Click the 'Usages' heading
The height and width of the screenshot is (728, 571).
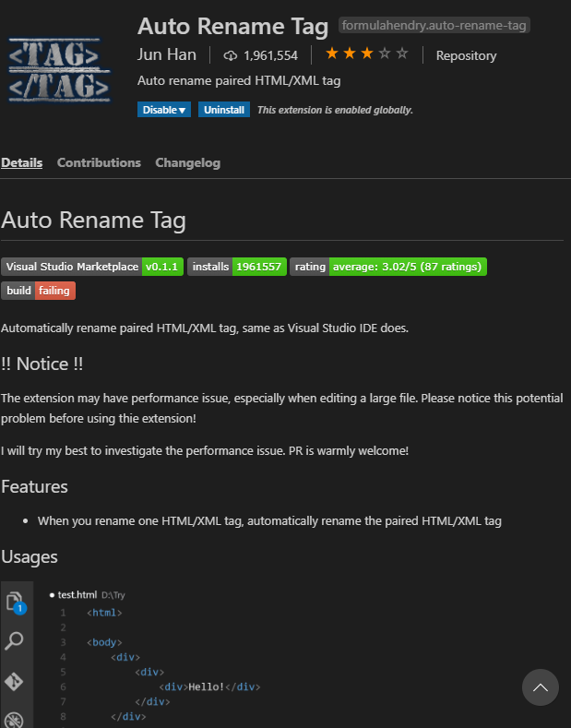(30, 556)
